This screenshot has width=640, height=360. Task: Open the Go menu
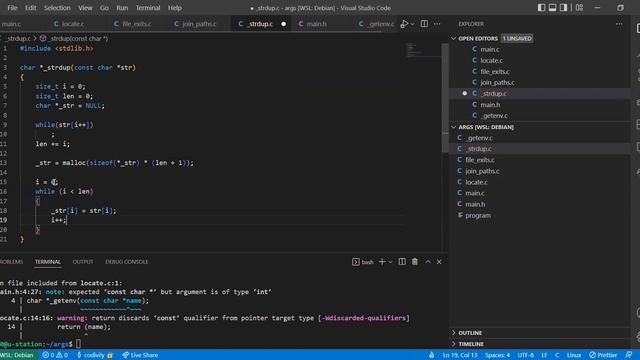point(104,8)
